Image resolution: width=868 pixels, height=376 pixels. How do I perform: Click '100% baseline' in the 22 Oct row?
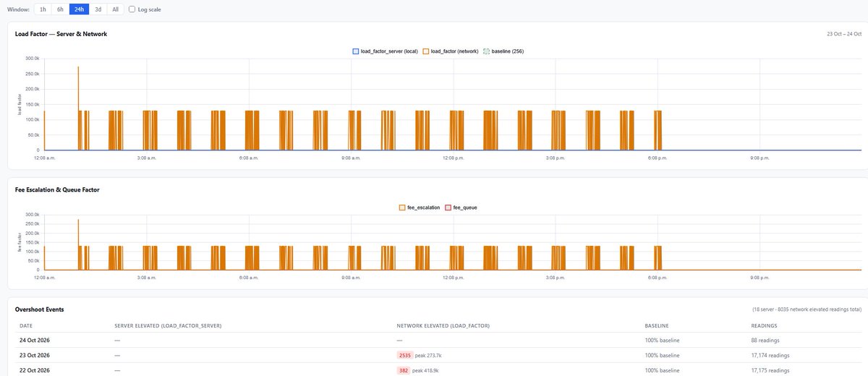click(x=662, y=370)
